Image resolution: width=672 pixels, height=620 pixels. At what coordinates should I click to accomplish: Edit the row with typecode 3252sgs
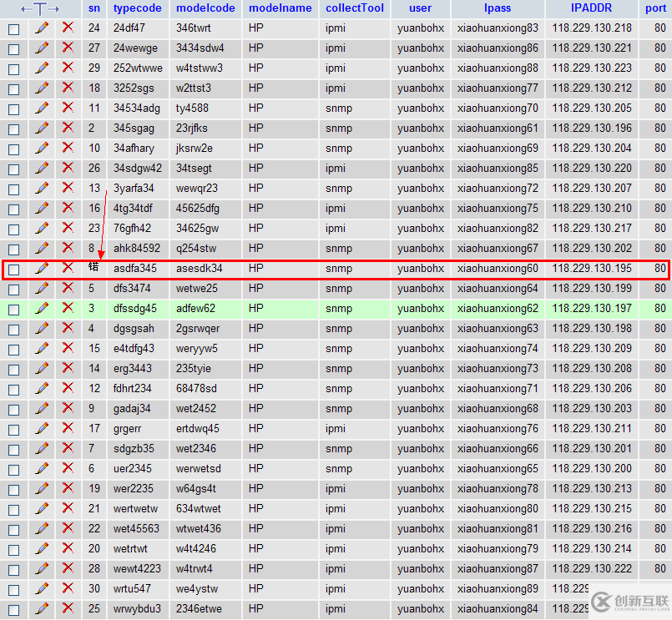[x=42, y=88]
